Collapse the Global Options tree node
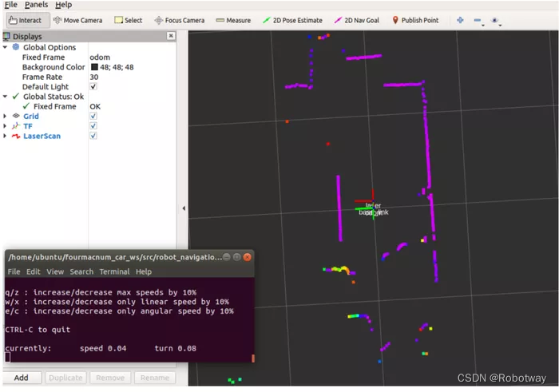The width and height of the screenshot is (559, 392). pos(5,47)
